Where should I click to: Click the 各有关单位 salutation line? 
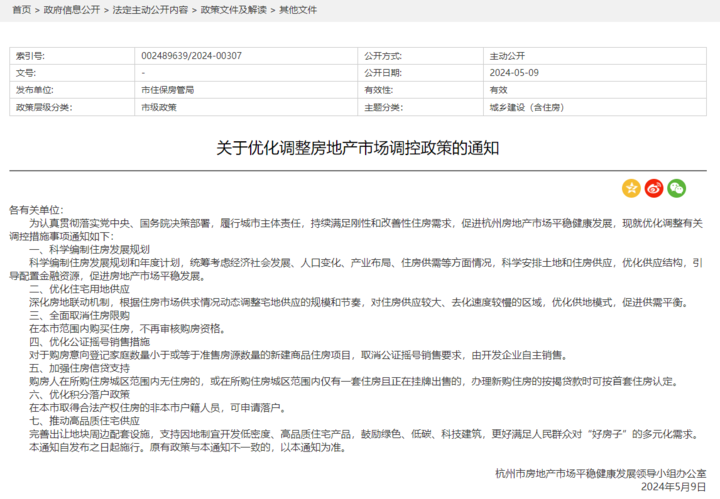[37, 210]
